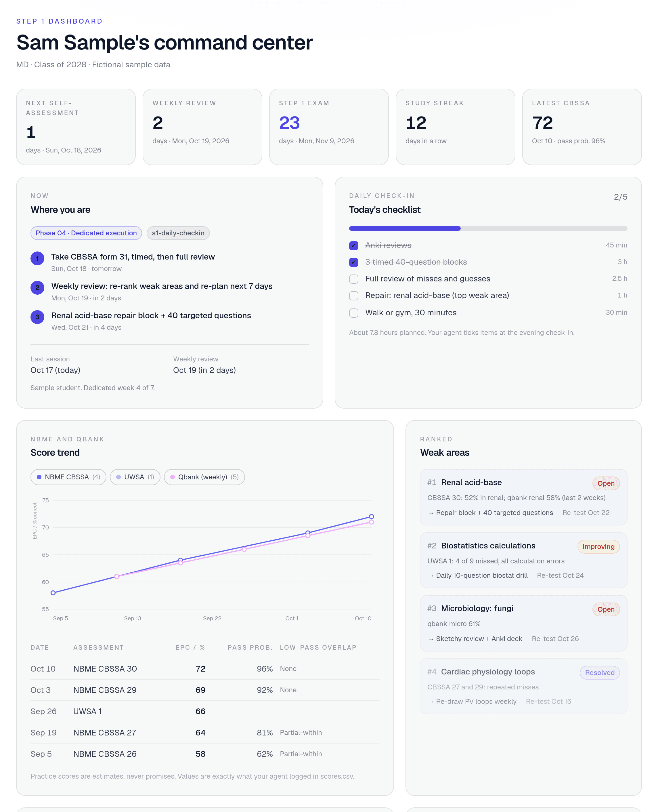Screen dimensions: 658x812
Task: Click the Daily 10-question biostat drill action
Action: (478, 575)
